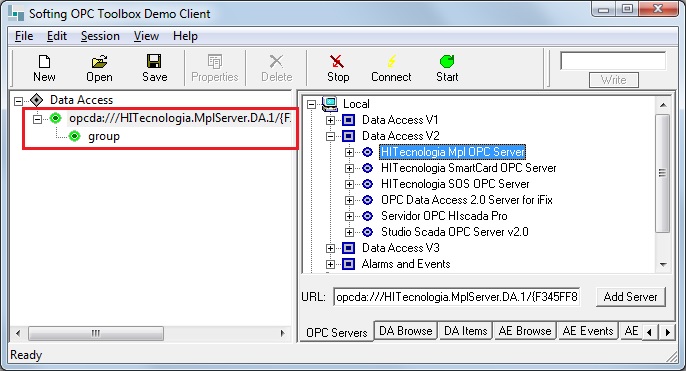Open the Session menu

pos(100,36)
